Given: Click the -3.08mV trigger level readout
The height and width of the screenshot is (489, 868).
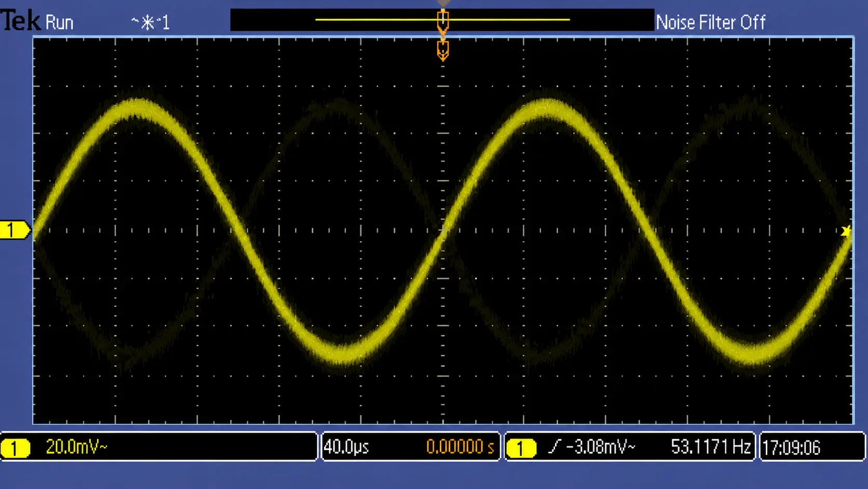Looking at the screenshot, I should coord(601,447).
